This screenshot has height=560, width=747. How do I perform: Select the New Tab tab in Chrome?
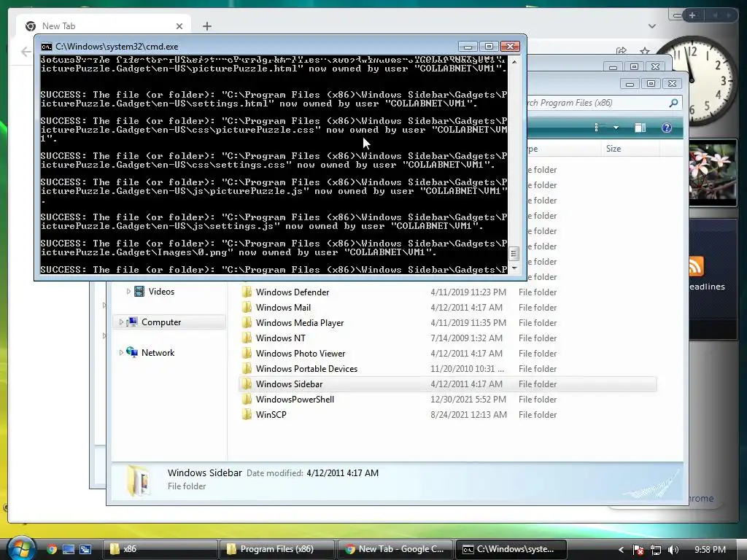pos(104,26)
